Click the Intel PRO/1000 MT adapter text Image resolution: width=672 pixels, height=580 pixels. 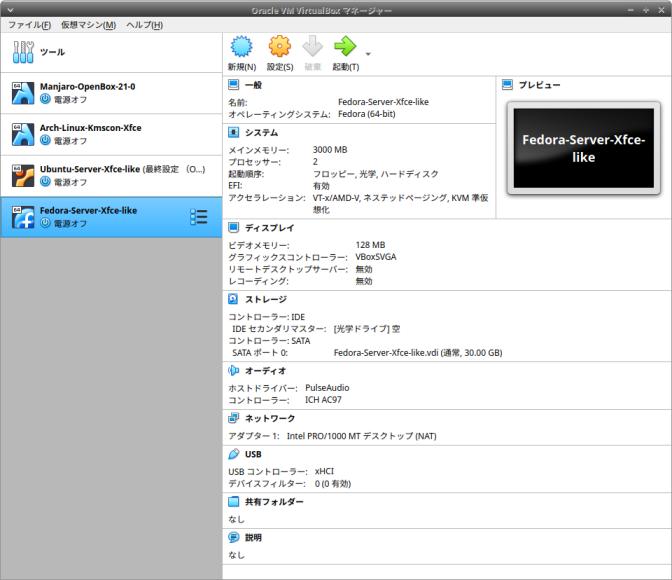coord(361,436)
